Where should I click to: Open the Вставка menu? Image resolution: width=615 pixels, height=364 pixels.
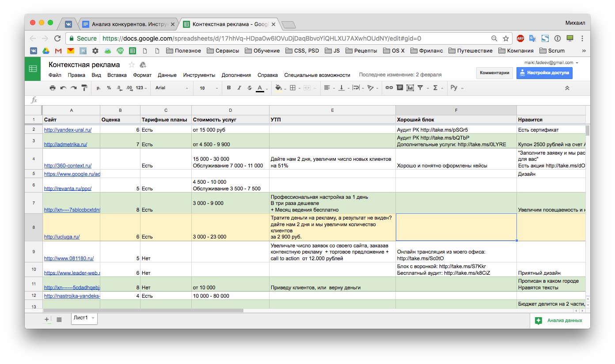pos(117,75)
